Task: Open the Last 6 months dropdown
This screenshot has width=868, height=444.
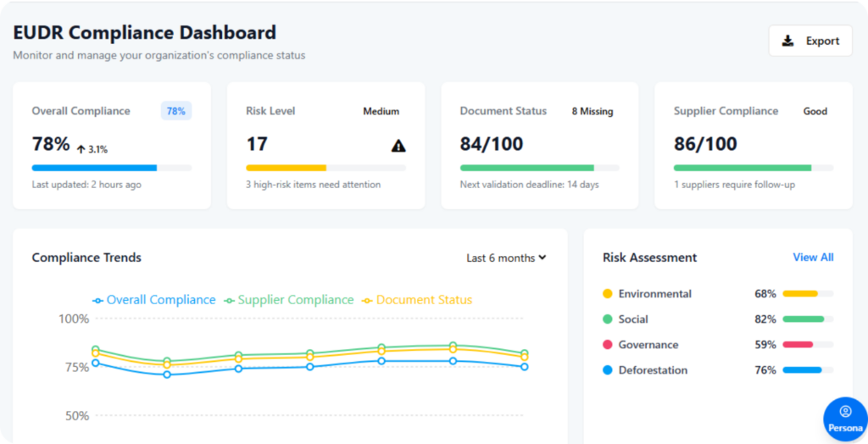Action: pyautogui.click(x=506, y=258)
